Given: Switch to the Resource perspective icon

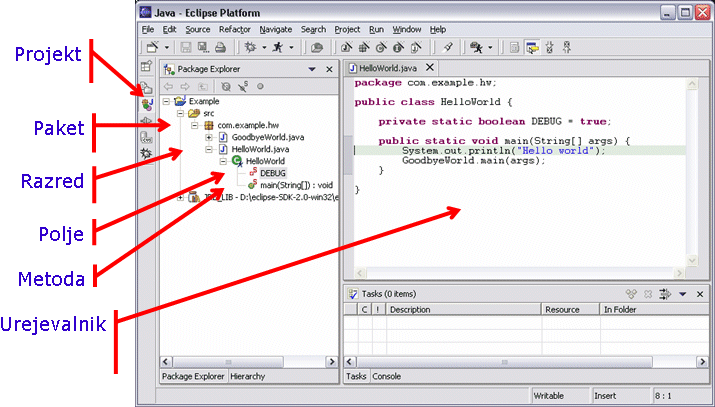Looking at the screenshot, I should tap(146, 87).
